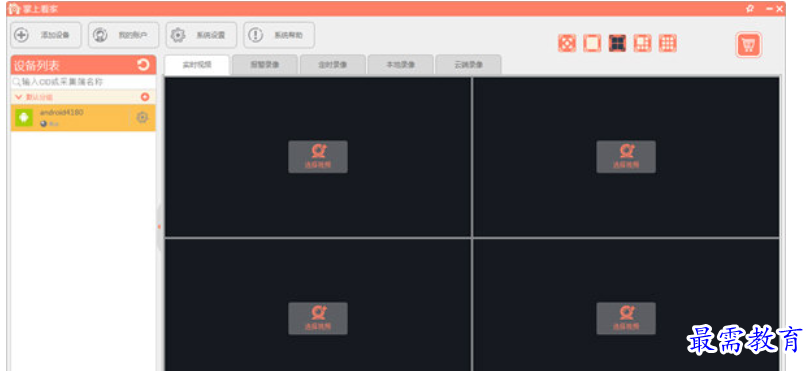Switch to the 实时视频 live video tab
Screen dimensions: 811x371
197,65
